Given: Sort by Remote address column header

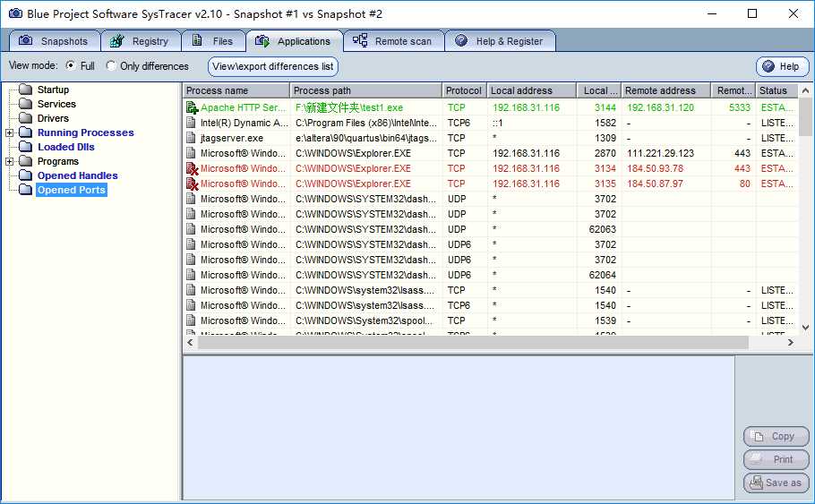Looking at the screenshot, I should [665, 90].
